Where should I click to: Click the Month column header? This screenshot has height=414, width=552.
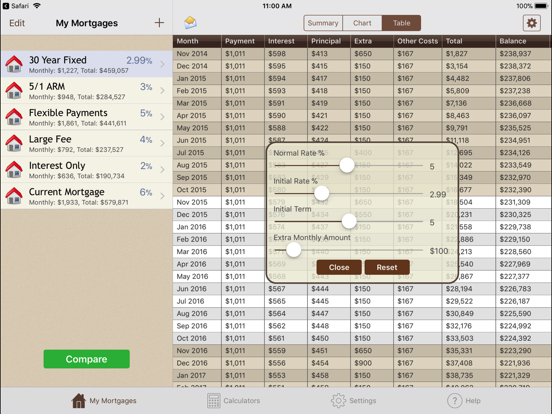click(x=197, y=41)
